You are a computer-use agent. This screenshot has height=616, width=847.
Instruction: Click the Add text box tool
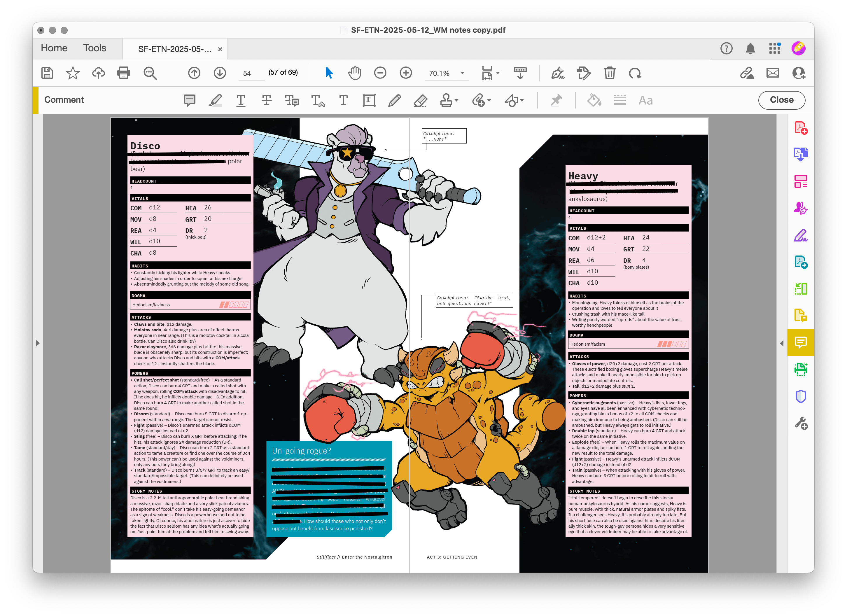[369, 100]
